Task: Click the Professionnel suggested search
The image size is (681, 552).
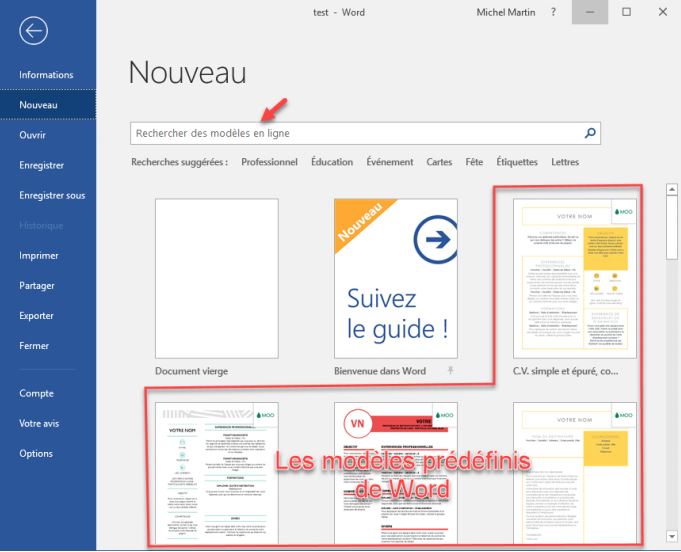Action: click(x=269, y=162)
